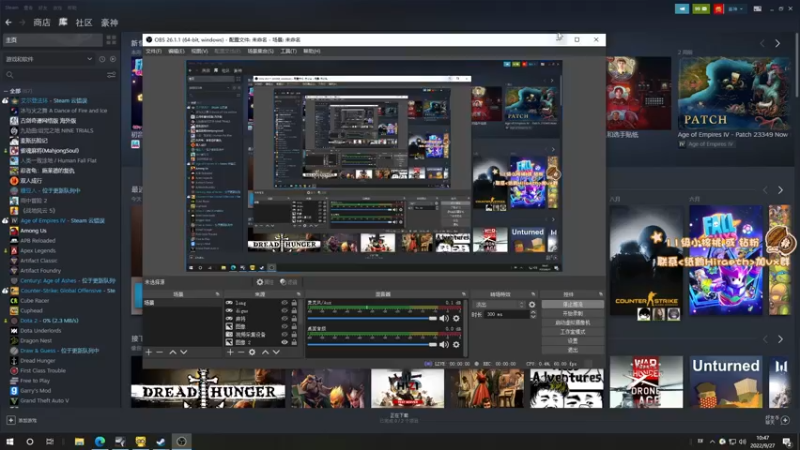Adjust microphone/Aux volume slider
The image size is (800, 450).
click(x=372, y=318)
